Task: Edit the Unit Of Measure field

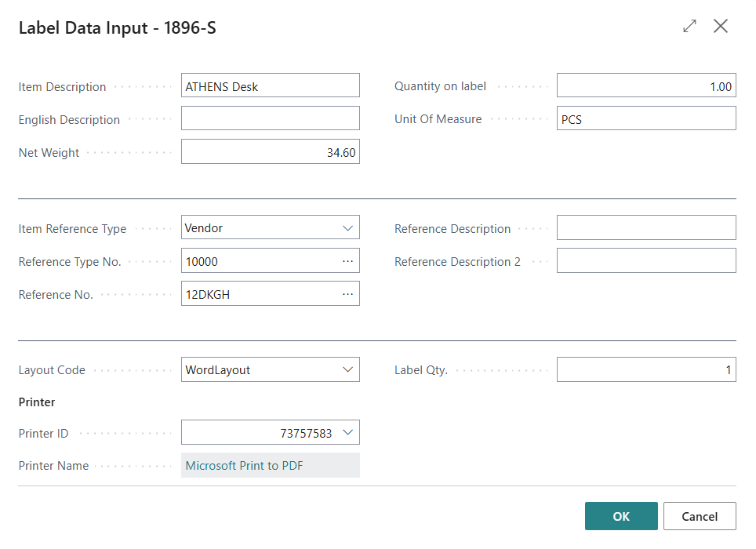Action: pyautogui.click(x=645, y=119)
